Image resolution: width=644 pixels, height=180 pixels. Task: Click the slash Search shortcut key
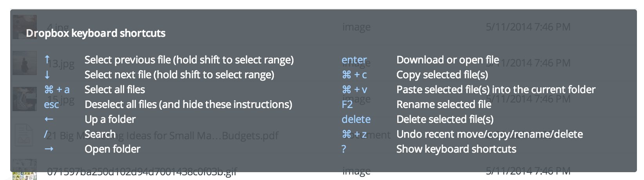[46, 134]
